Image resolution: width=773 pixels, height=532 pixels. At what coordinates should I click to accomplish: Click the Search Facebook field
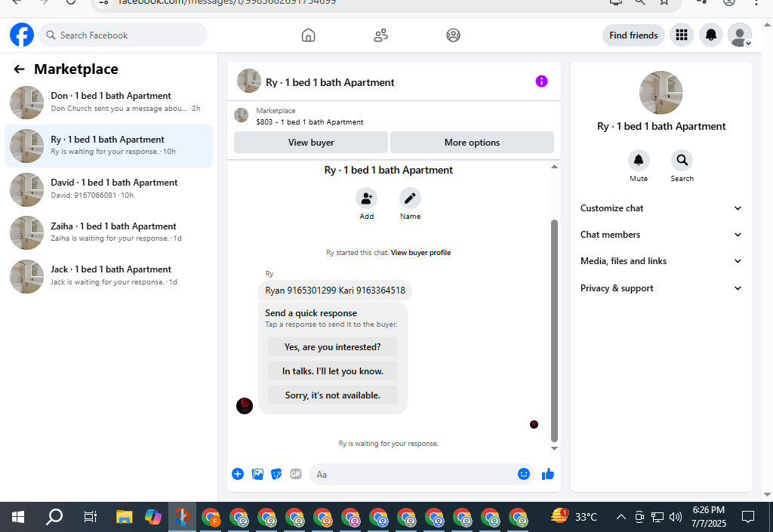pyautogui.click(x=123, y=35)
